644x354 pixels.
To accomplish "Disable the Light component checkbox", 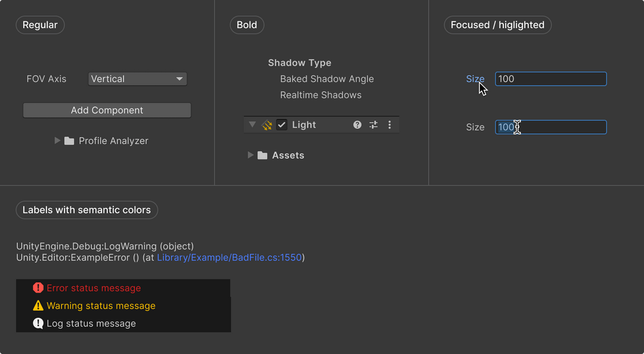I will (282, 125).
